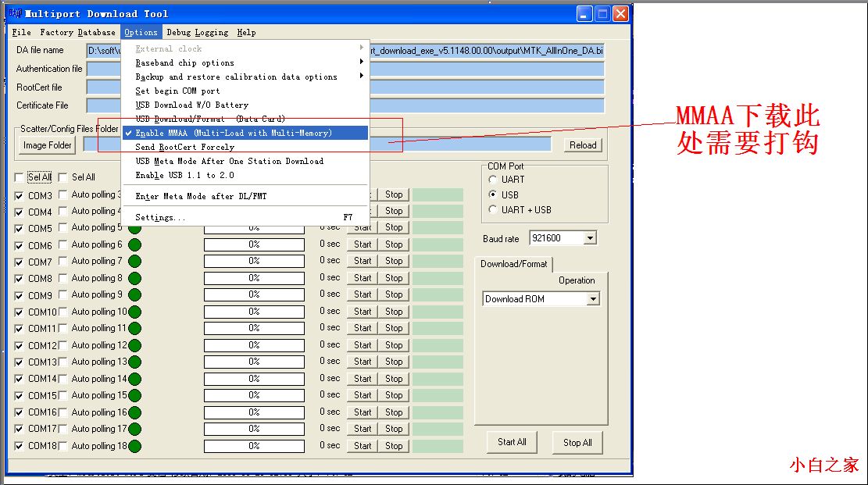
Task: Expand Backup and restore calibration data options
Action: 244,77
